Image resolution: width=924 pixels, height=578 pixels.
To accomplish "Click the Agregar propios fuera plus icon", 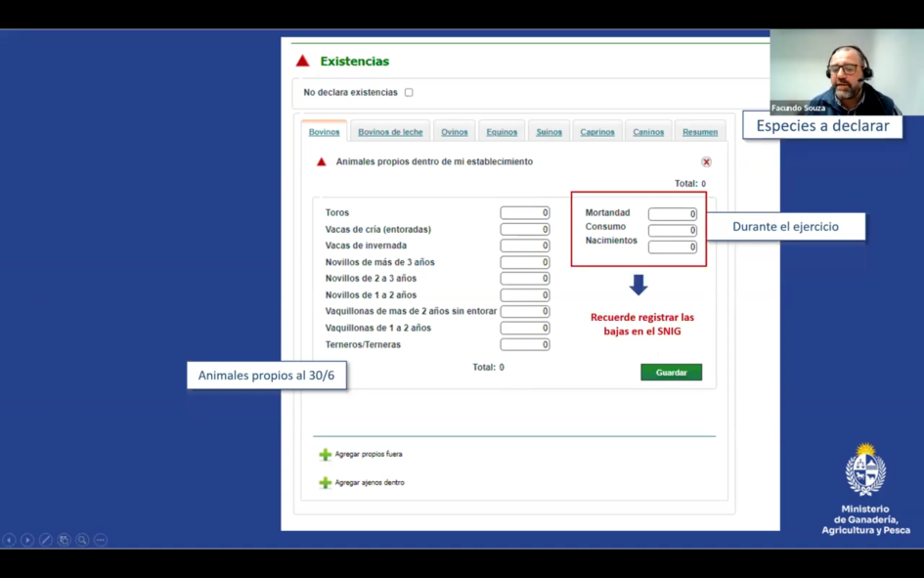I will tap(326, 454).
